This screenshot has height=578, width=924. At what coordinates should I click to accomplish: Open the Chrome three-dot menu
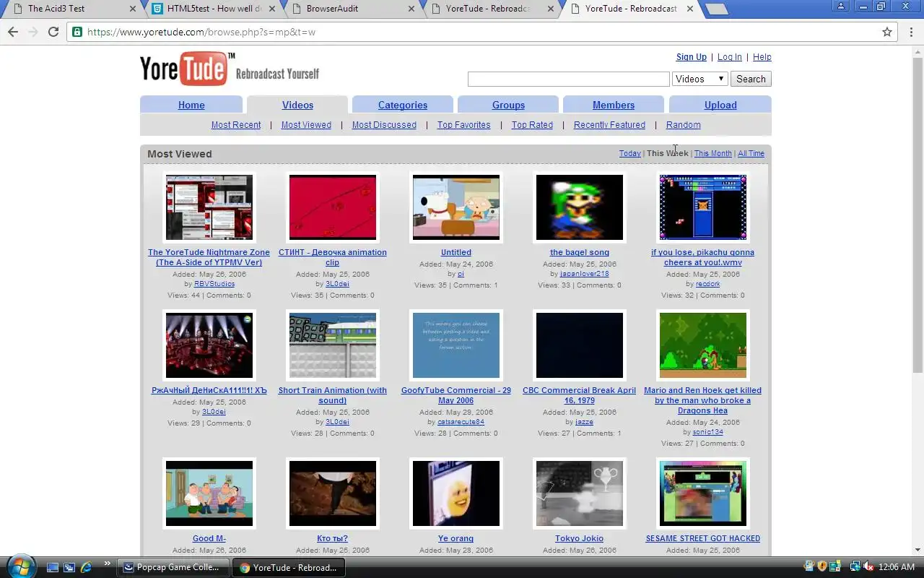coord(910,32)
